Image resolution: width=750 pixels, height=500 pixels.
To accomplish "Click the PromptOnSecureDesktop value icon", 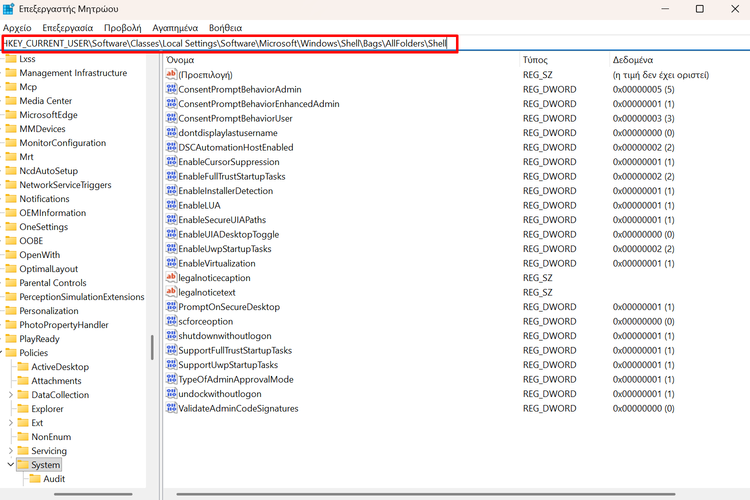I will click(171, 307).
